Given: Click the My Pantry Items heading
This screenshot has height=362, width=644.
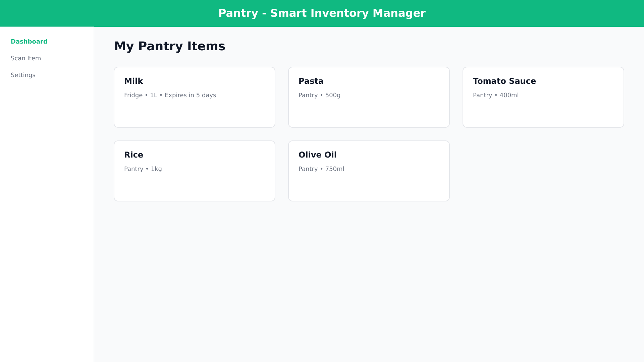Looking at the screenshot, I should (x=169, y=46).
